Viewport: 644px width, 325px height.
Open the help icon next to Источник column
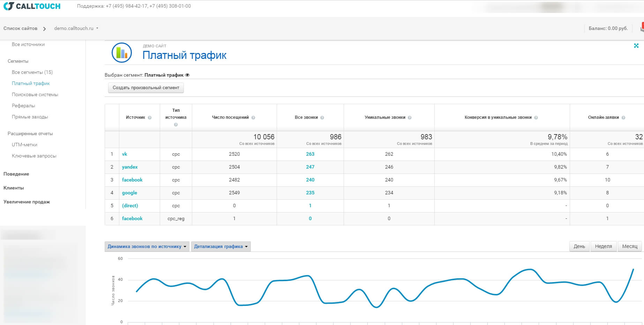tap(150, 117)
